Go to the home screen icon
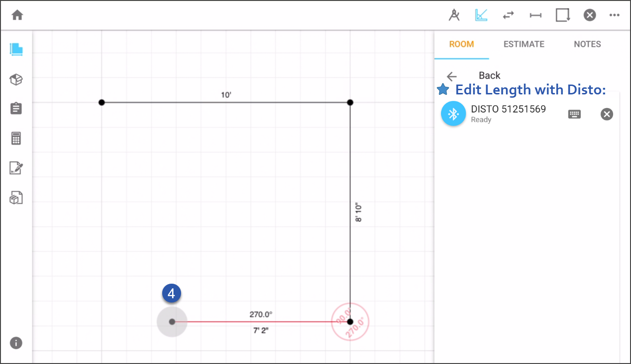 17,15
